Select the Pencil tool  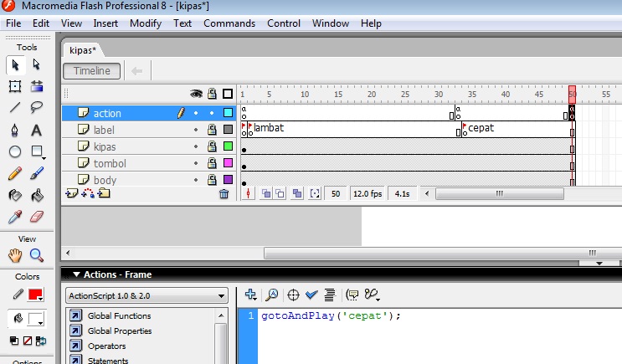15,174
